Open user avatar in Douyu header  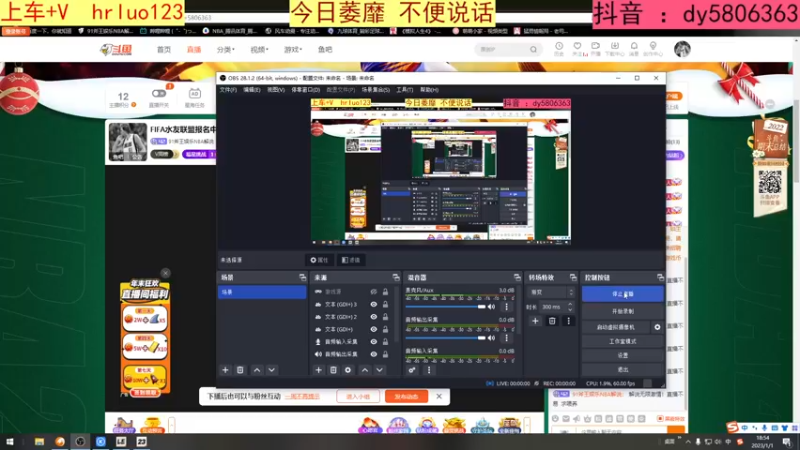(682, 49)
